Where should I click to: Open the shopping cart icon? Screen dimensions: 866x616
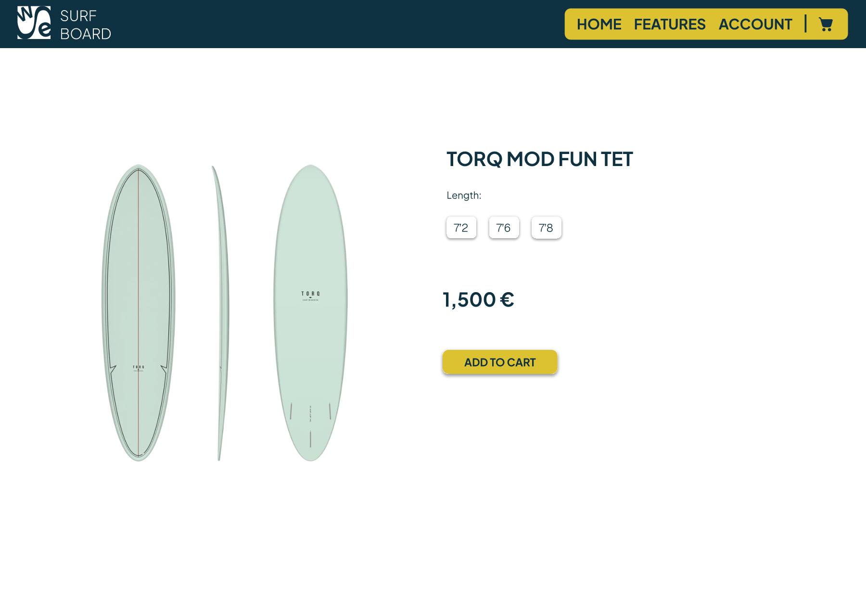pyautogui.click(x=826, y=24)
